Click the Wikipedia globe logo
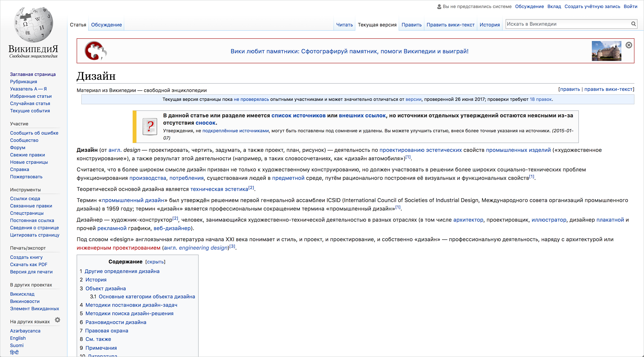 pyautogui.click(x=34, y=25)
